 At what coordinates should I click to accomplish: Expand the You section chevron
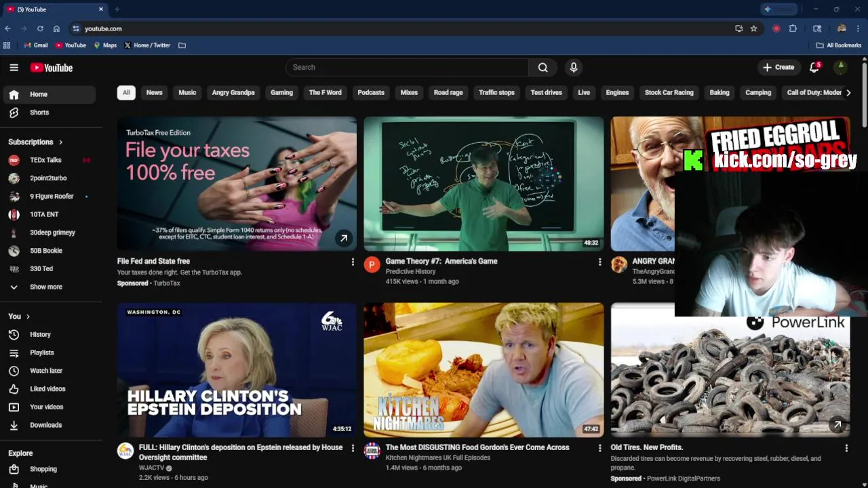tap(28, 317)
